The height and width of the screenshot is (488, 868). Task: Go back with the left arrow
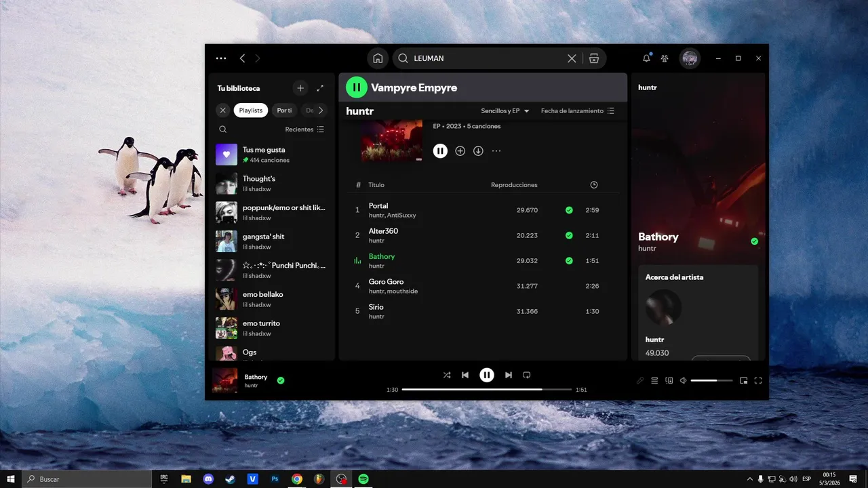pyautogui.click(x=242, y=58)
